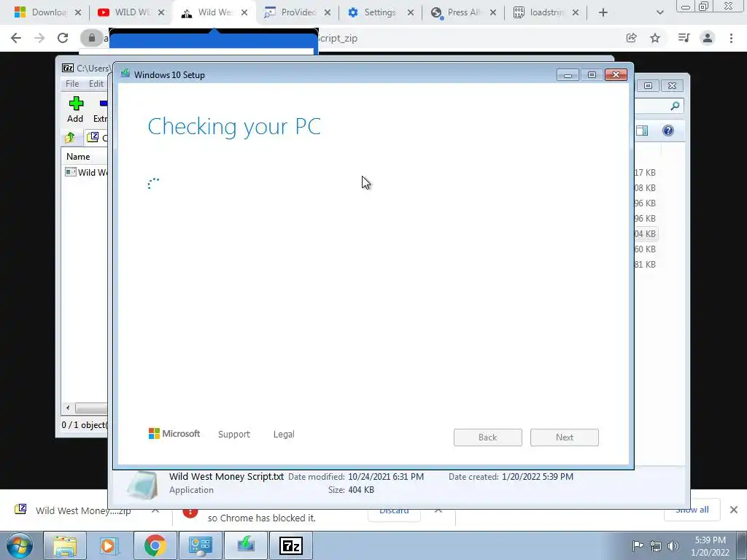The width and height of the screenshot is (747, 560).
Task: Open Chrome tab search dropdown
Action: [659, 13]
